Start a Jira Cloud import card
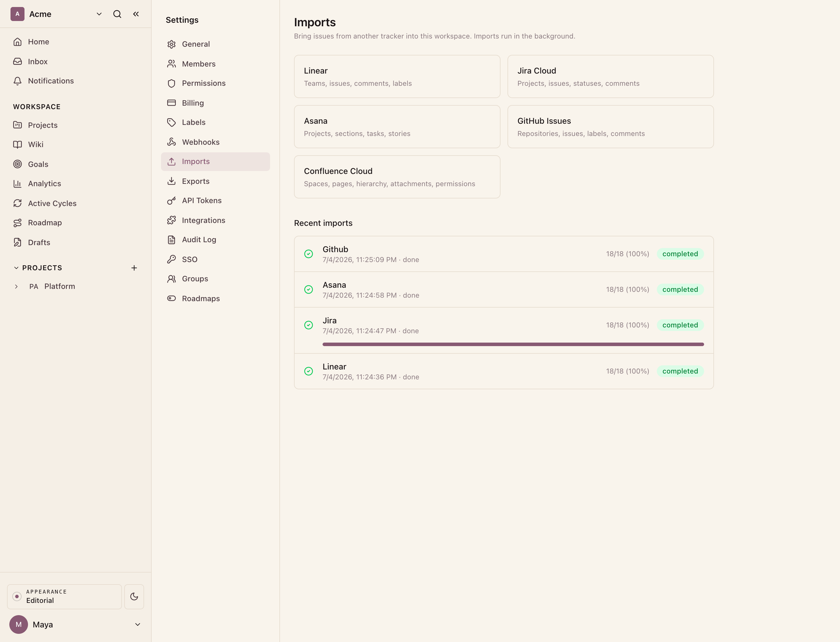840x642 pixels. point(610,76)
